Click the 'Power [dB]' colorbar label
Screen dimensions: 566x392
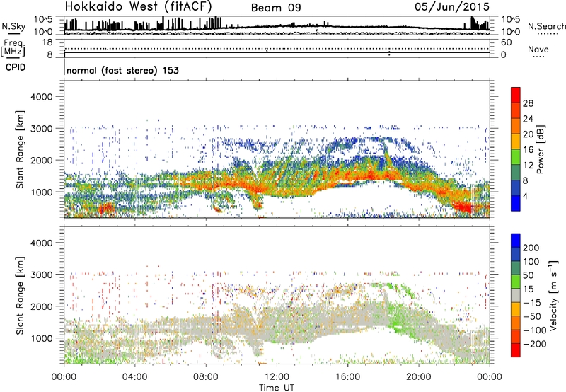coord(541,149)
